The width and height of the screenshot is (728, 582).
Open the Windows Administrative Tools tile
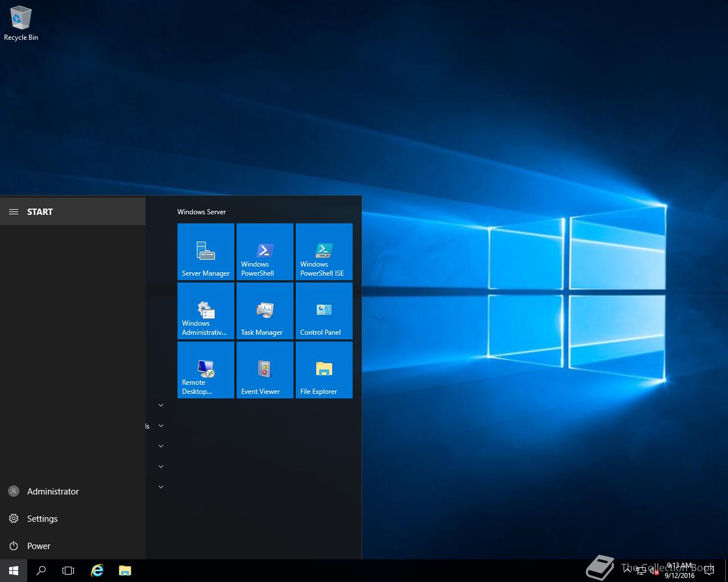pyautogui.click(x=206, y=311)
